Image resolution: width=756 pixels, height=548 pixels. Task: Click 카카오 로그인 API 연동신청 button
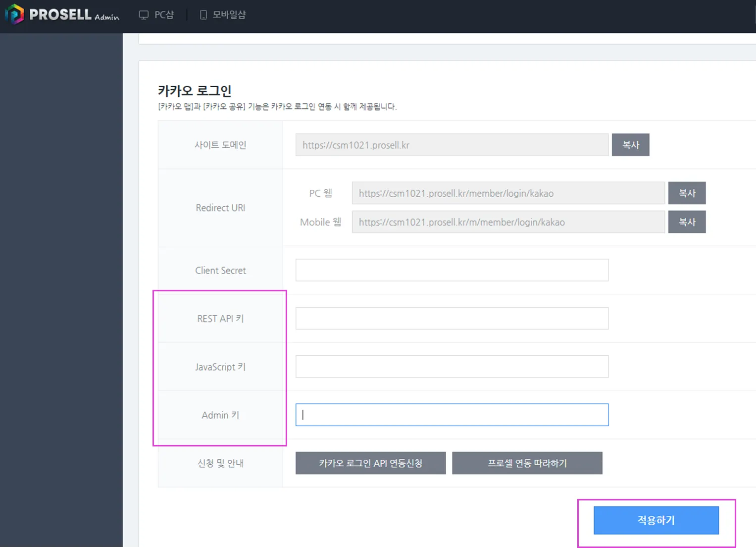[370, 463]
